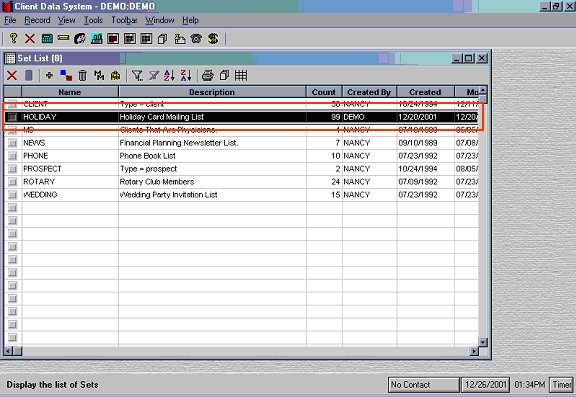Open the calculator tool icon
This screenshot has height=397, width=576.
pyautogui.click(x=47, y=38)
